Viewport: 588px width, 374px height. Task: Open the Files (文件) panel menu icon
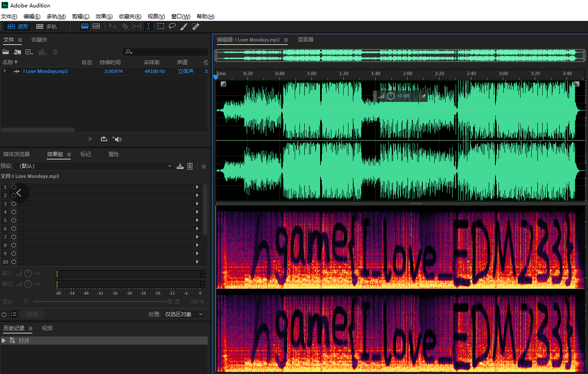pyautogui.click(x=20, y=40)
